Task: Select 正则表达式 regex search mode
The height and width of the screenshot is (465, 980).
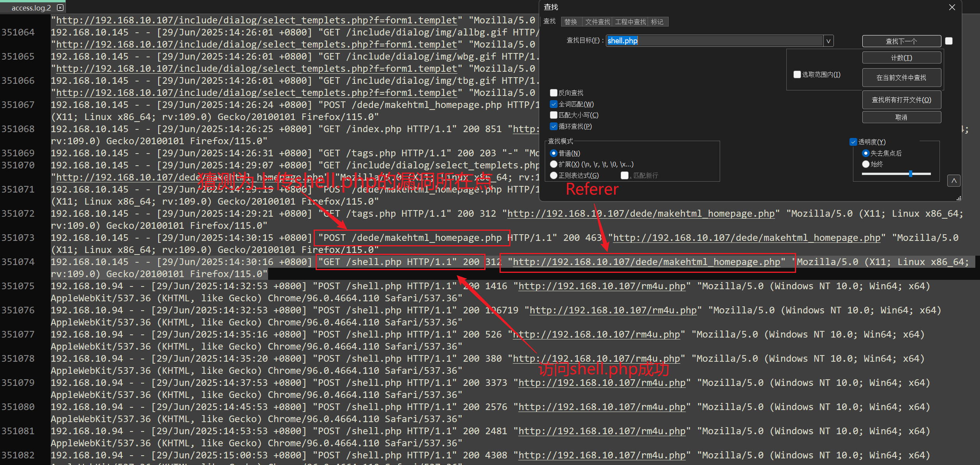Action: (x=554, y=175)
